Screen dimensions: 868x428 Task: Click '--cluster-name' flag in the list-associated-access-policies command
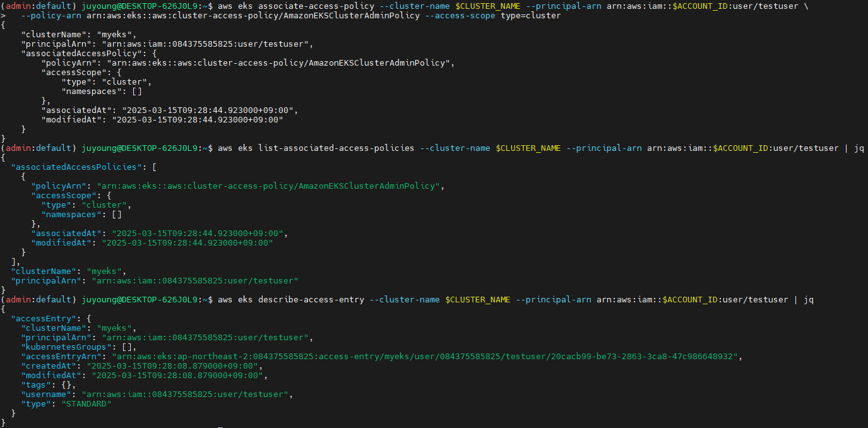(x=455, y=148)
